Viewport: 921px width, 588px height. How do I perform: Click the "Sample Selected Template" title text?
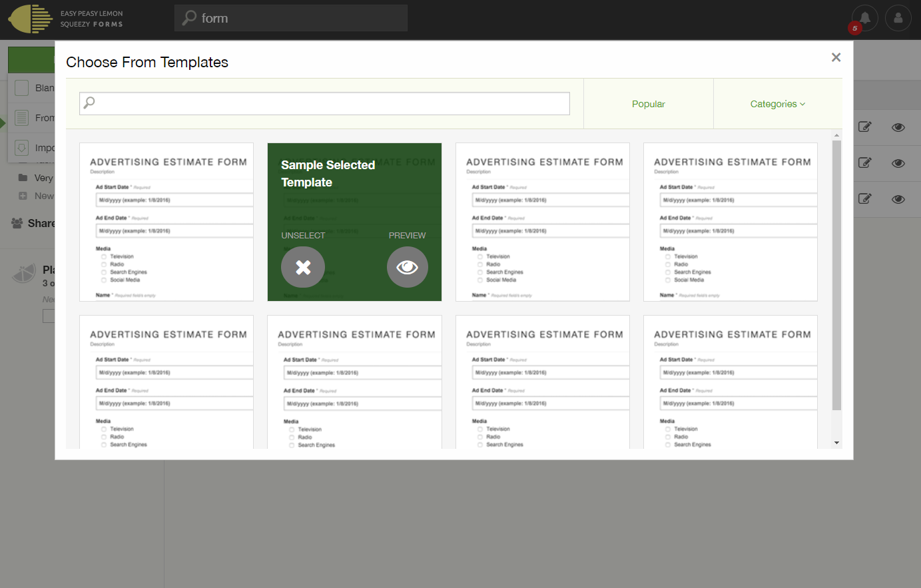[x=328, y=173]
